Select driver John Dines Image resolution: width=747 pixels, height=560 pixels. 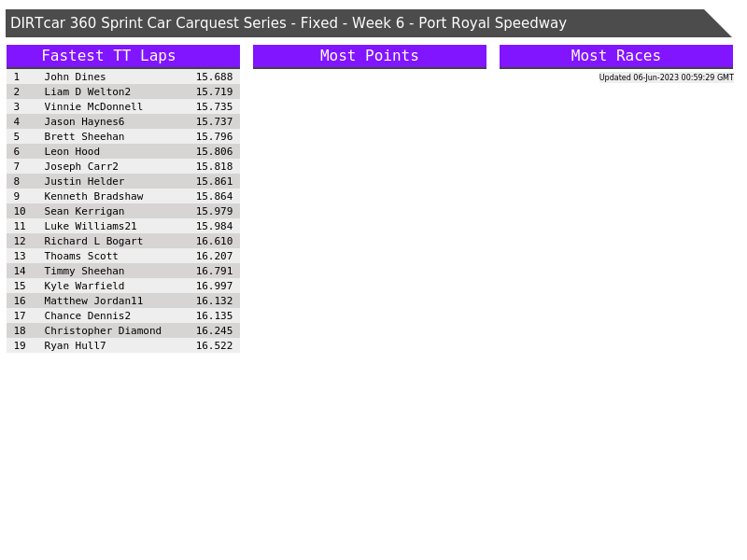[75, 77]
